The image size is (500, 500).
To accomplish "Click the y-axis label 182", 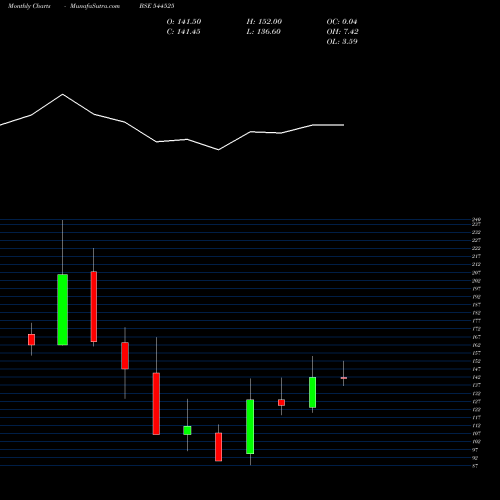I will coord(476,313).
